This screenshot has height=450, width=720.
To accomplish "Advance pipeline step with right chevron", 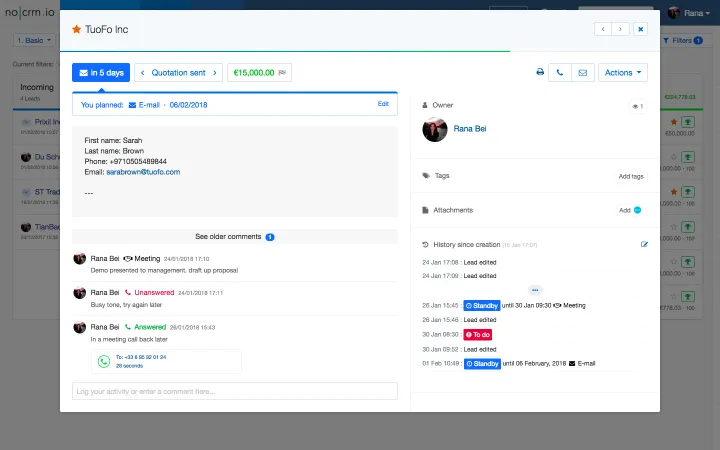I will pyautogui.click(x=214, y=73).
